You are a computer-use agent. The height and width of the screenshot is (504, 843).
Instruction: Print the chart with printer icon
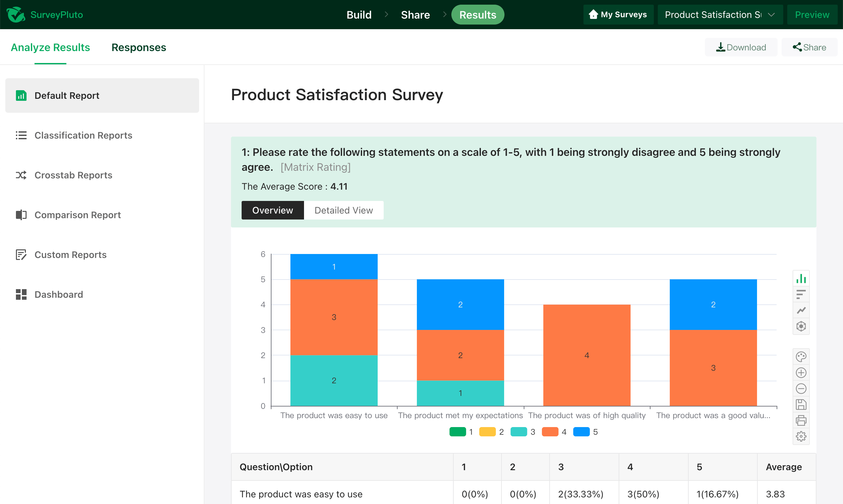[801, 420]
